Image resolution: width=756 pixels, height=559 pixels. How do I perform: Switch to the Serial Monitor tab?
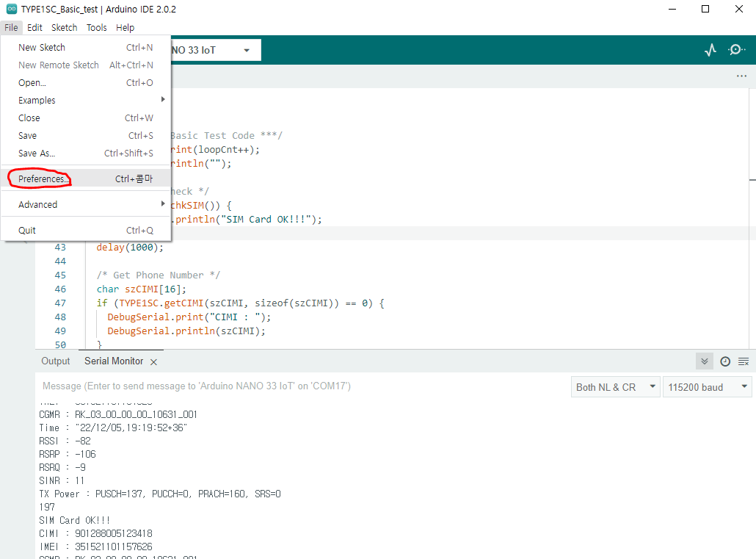click(x=114, y=361)
